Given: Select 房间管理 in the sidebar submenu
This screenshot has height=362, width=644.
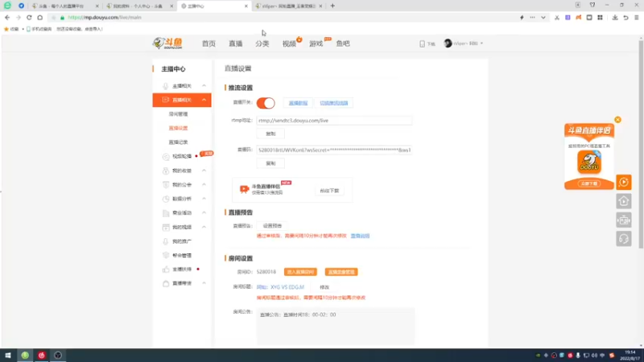Looking at the screenshot, I should pos(178,114).
